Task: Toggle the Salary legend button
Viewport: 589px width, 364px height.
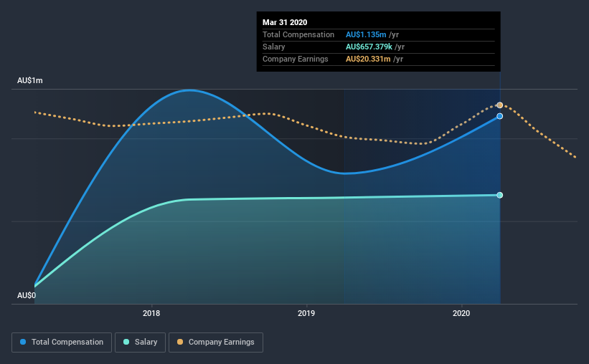Action: (x=140, y=343)
